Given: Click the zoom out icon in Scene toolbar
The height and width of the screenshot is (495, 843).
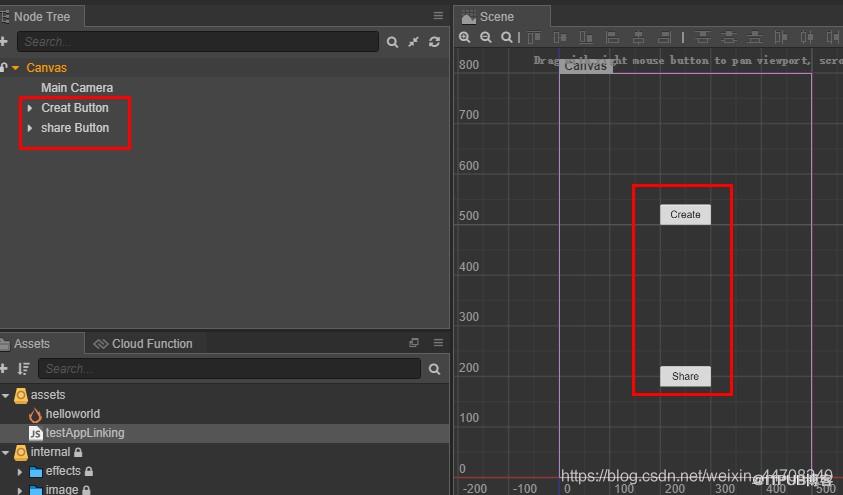Looking at the screenshot, I should [485, 37].
